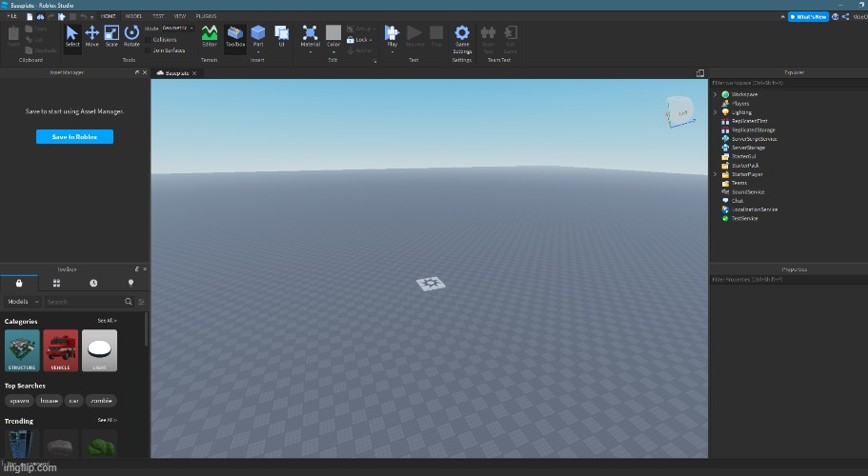Insert a new Part
Screen dimensions: 868x476
258,35
